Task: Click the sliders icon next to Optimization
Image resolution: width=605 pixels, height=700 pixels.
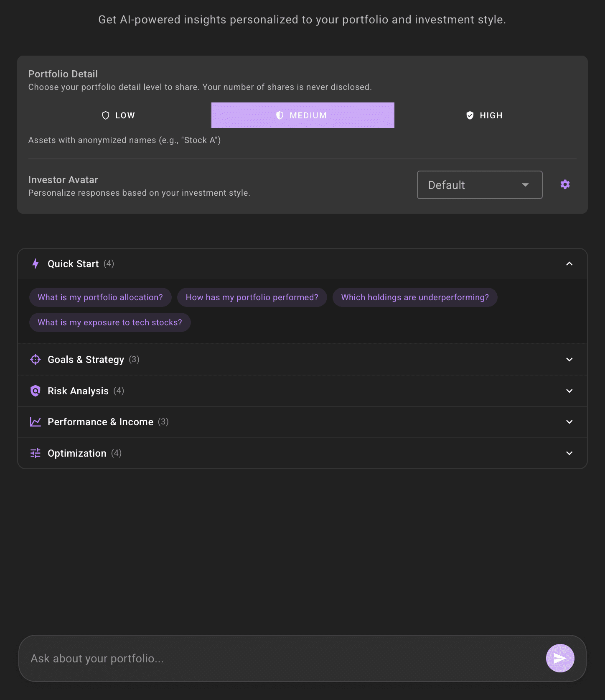Action: point(35,453)
